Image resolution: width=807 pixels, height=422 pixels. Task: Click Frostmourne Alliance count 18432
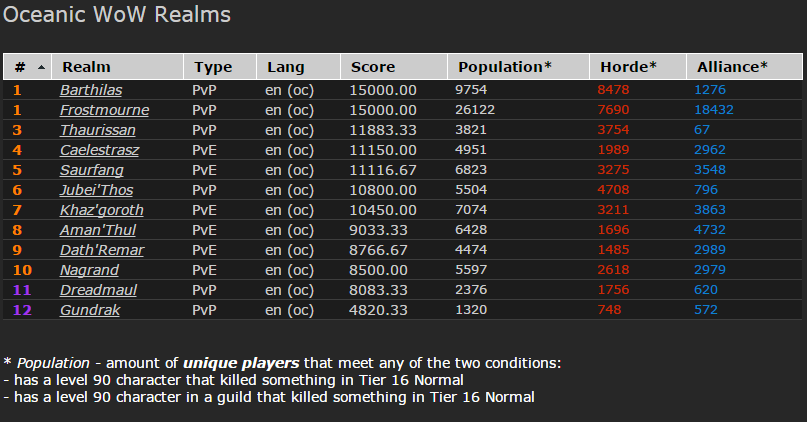coord(714,110)
